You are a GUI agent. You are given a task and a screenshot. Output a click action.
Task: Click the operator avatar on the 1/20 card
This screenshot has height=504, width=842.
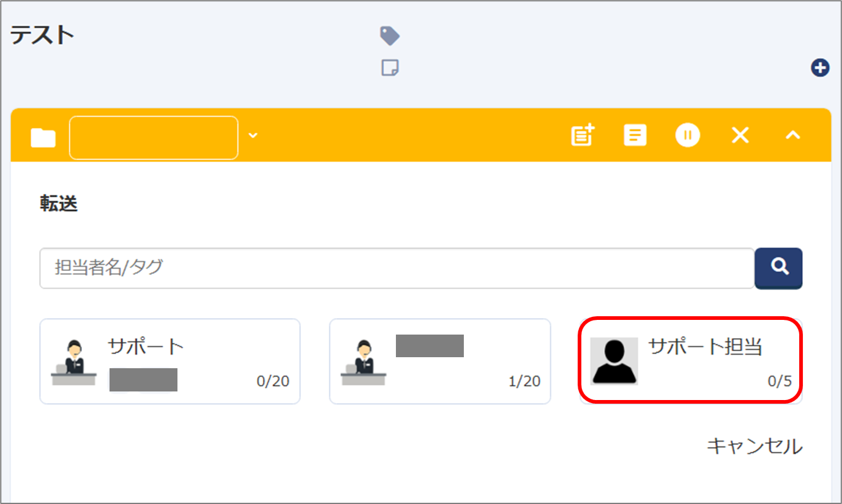(363, 361)
